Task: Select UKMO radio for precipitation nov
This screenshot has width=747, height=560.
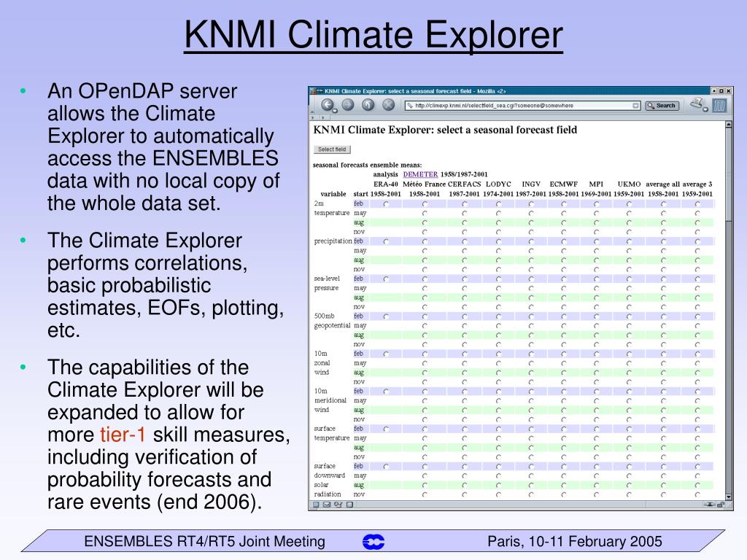Action: (630, 270)
